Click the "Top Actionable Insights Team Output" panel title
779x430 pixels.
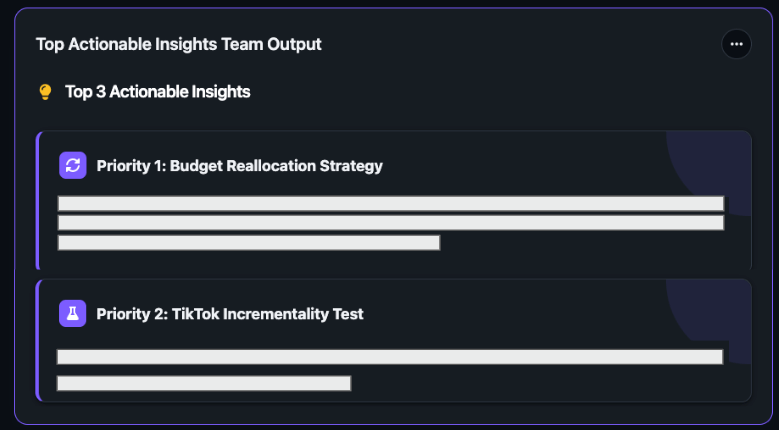point(179,44)
